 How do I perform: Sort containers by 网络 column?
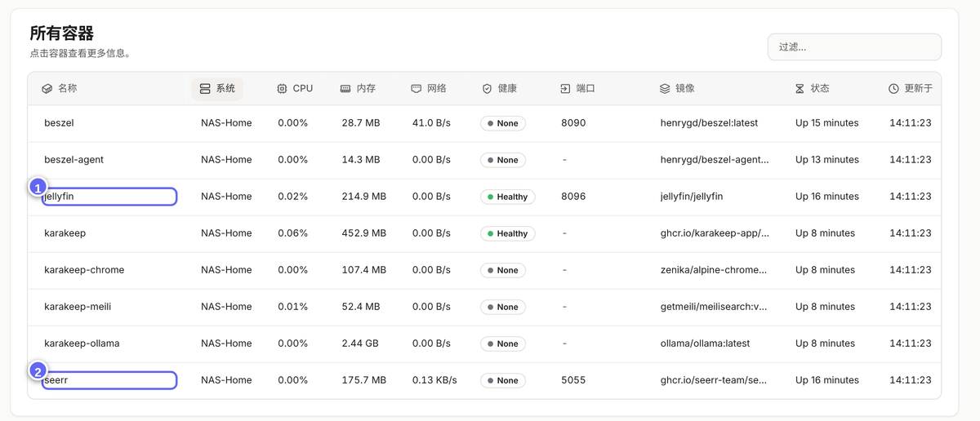pyautogui.click(x=429, y=88)
